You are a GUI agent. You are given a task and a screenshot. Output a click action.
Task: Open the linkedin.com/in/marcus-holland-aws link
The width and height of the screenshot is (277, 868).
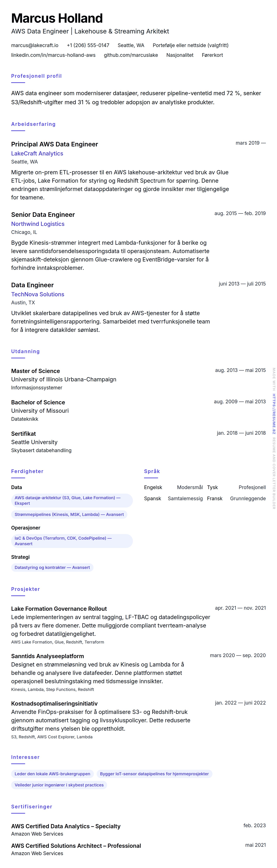click(x=53, y=55)
